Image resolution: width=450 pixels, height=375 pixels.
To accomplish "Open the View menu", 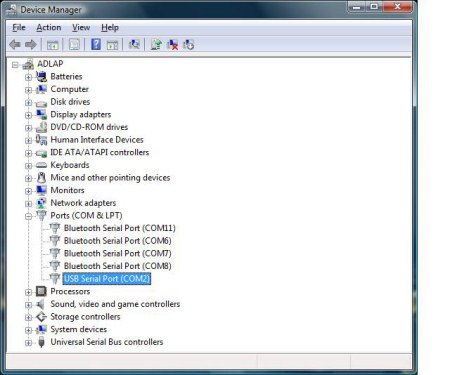I will click(81, 28).
